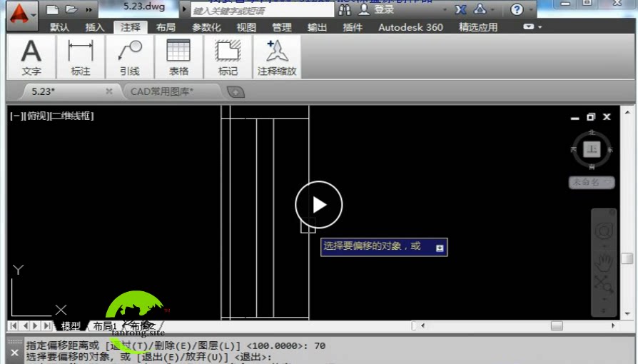Select the 注释 ribbon tab

[130, 27]
